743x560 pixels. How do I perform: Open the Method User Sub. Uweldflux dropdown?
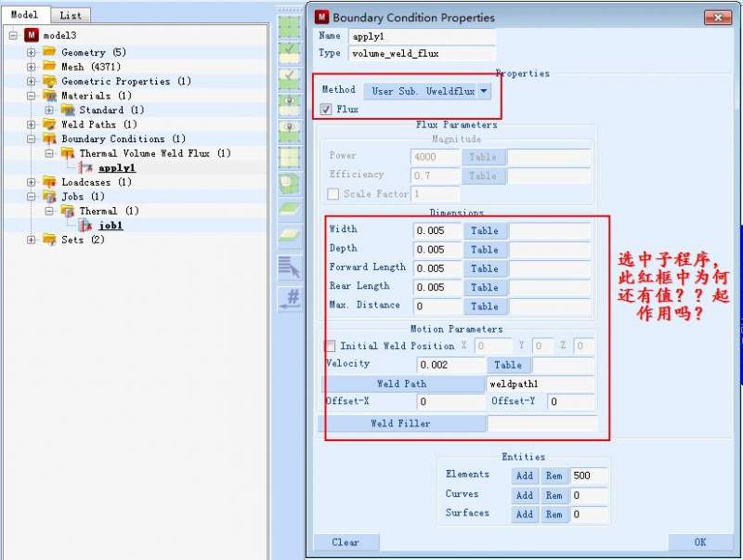(x=427, y=91)
